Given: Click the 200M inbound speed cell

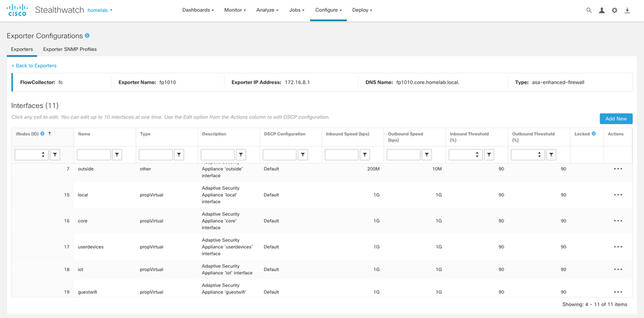Looking at the screenshot, I should tap(373, 169).
